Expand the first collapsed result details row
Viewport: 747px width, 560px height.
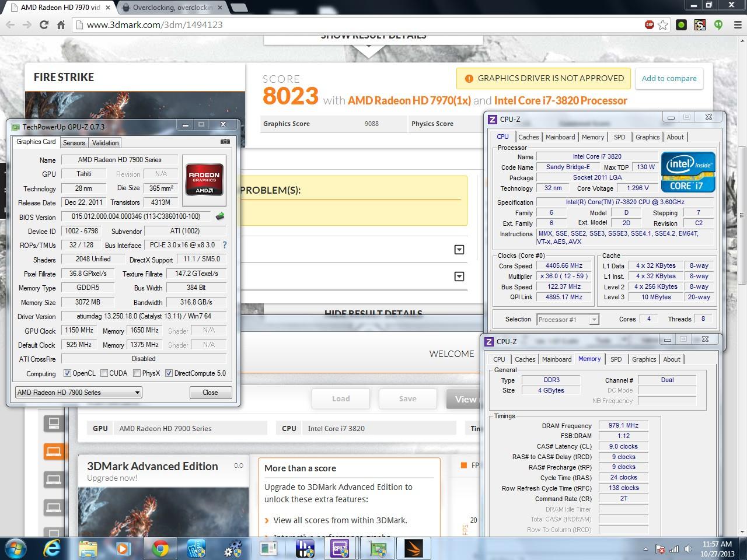click(x=459, y=250)
